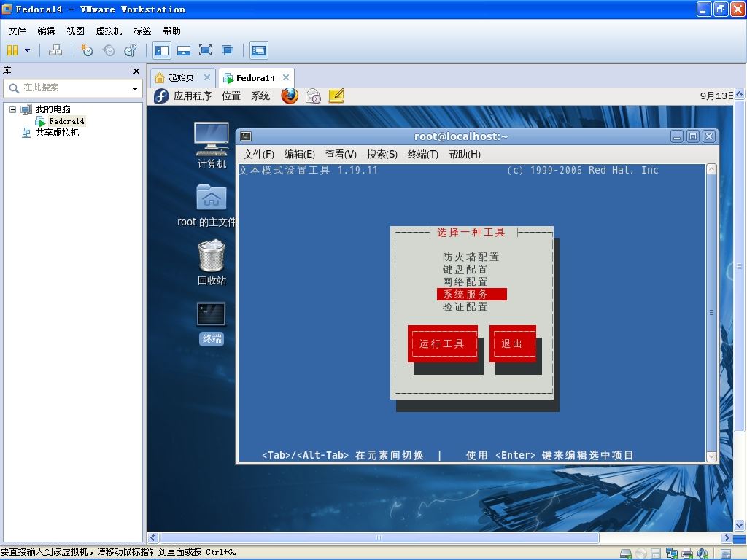Viewport: 747px width, 560px height.
Task: Close the 库 library panel
Action: [x=136, y=71]
